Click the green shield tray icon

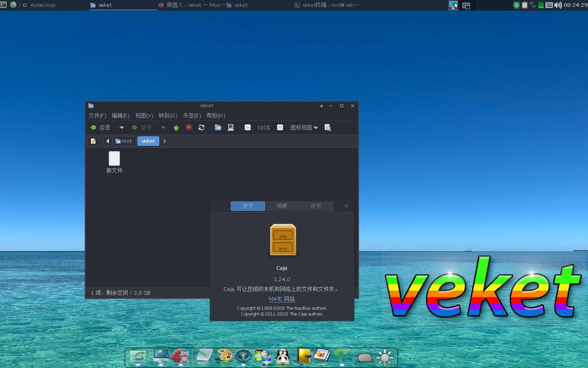(517, 5)
